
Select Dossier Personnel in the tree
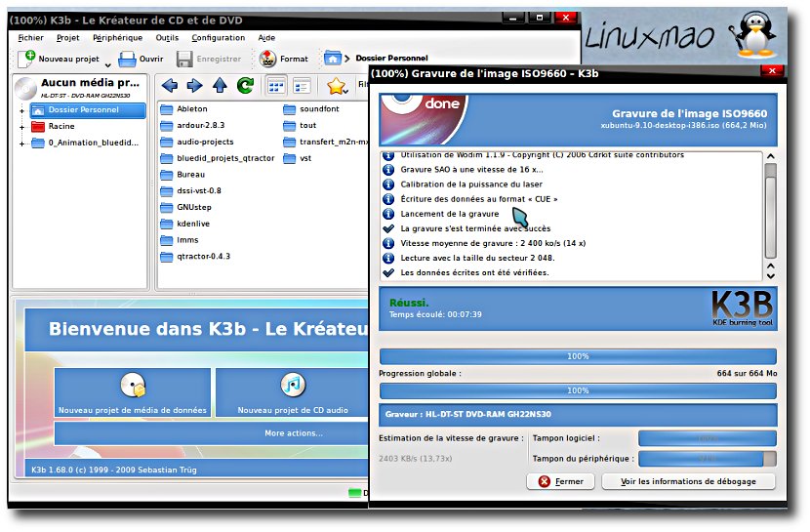[87, 110]
